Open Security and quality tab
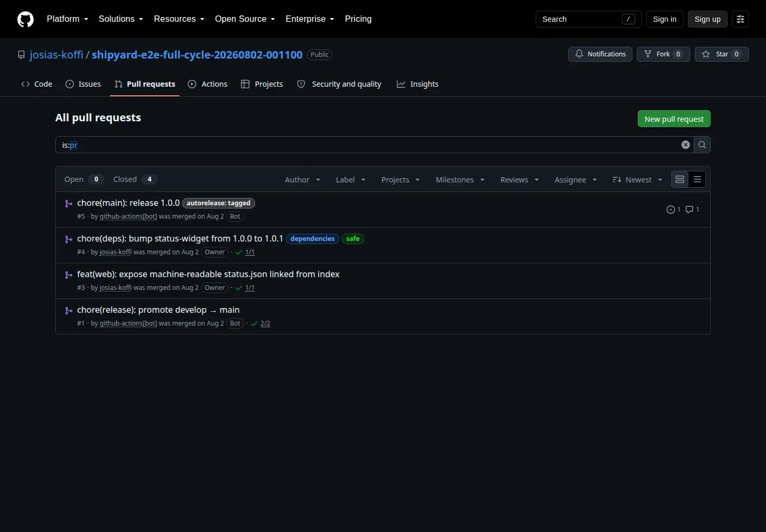Screen dimensions: 766x532 [x=339, y=84]
